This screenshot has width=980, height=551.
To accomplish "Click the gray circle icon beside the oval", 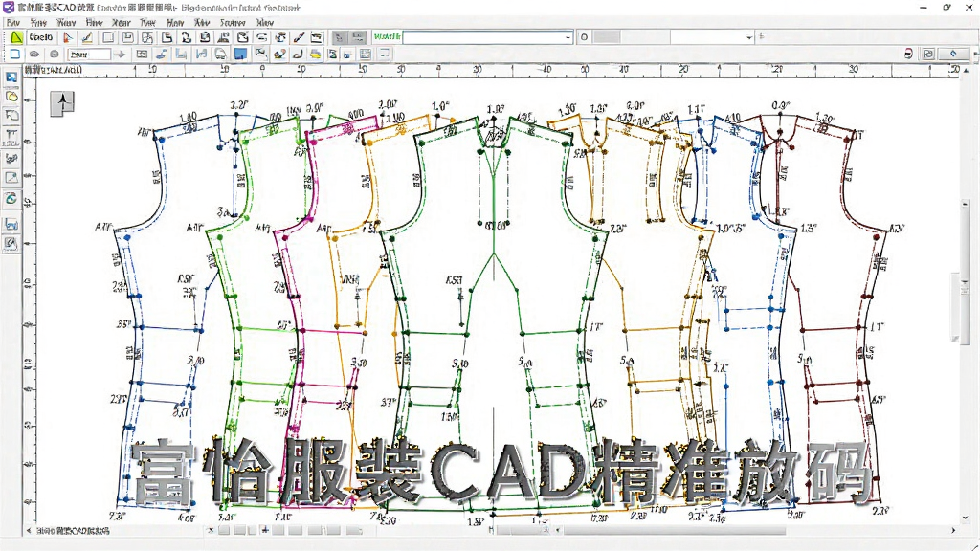I will (55, 55).
